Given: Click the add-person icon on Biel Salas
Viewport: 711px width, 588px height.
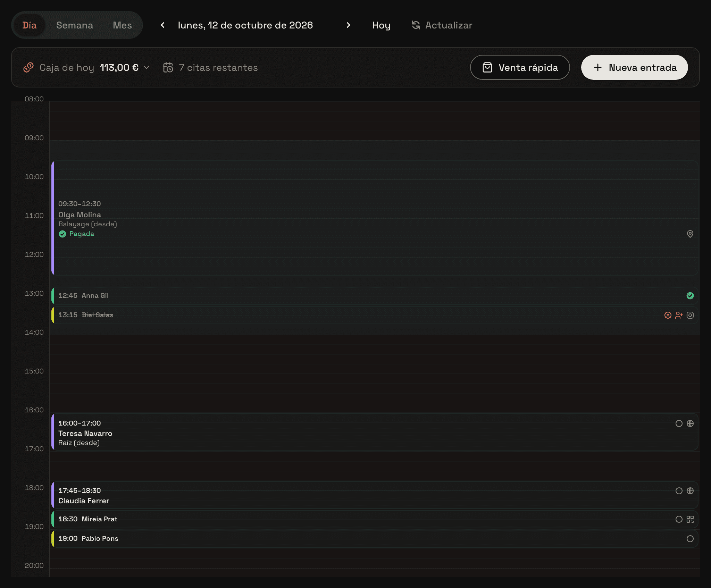Looking at the screenshot, I should [x=679, y=315].
